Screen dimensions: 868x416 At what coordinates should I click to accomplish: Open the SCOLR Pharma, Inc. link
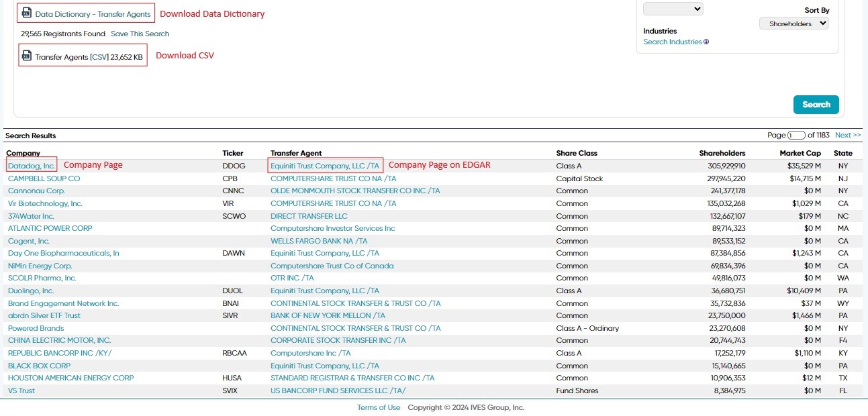point(42,278)
